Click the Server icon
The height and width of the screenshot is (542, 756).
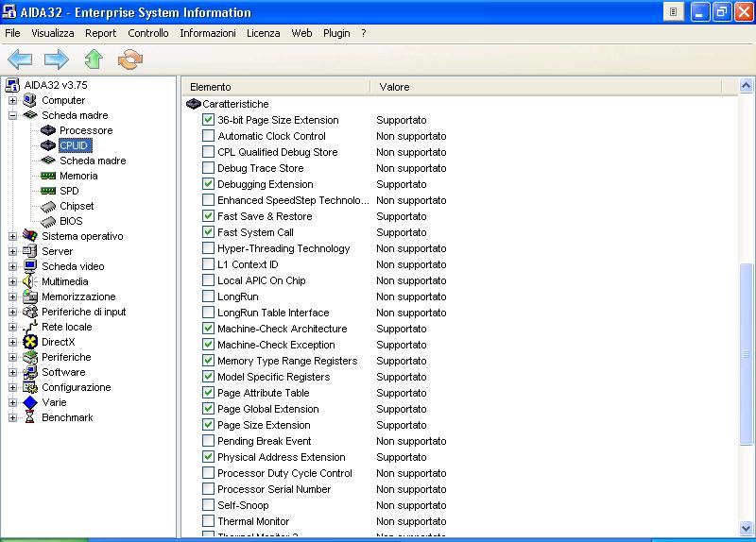coord(30,251)
